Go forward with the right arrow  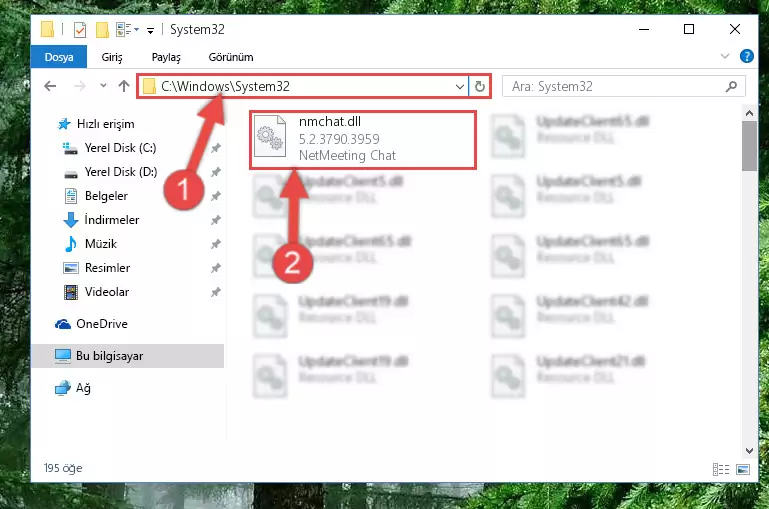click(x=79, y=86)
